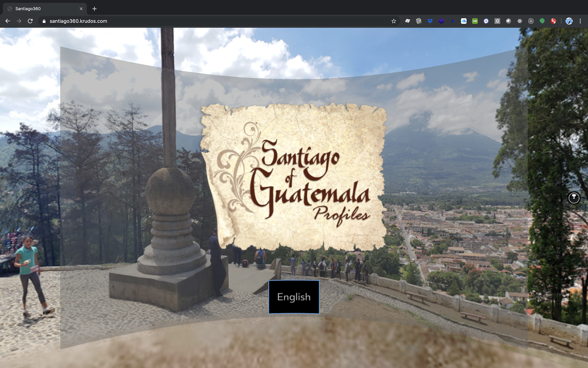
Task: Open Chrome three-dot menu
Action: (580, 21)
